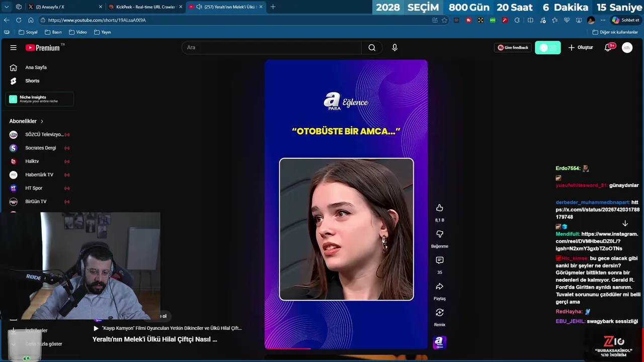Viewport: 644px width, 362px height.
Task: Open the A Para channel avatar
Action: [x=439, y=342]
